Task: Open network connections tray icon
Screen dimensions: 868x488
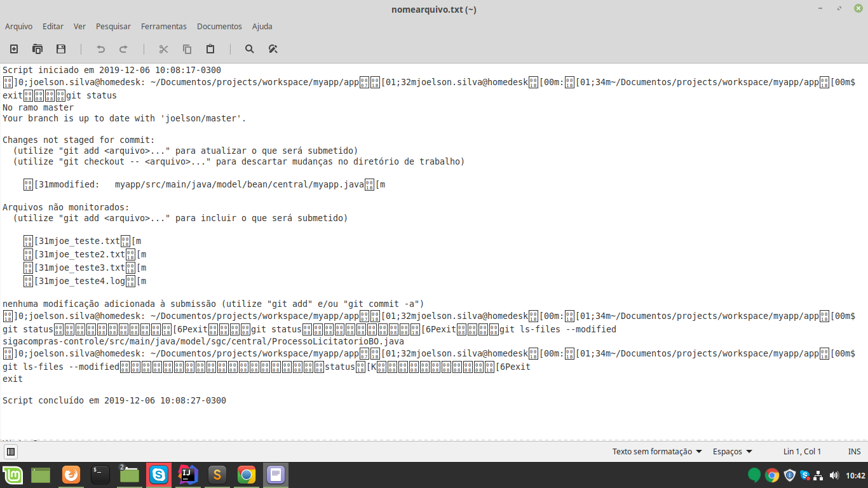Action: point(818,475)
